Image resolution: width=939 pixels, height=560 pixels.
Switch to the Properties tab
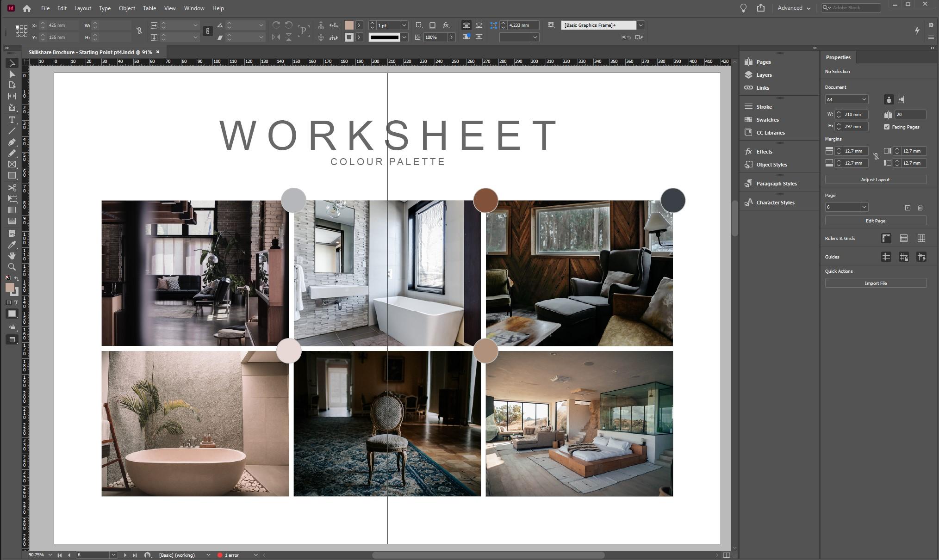tap(839, 57)
